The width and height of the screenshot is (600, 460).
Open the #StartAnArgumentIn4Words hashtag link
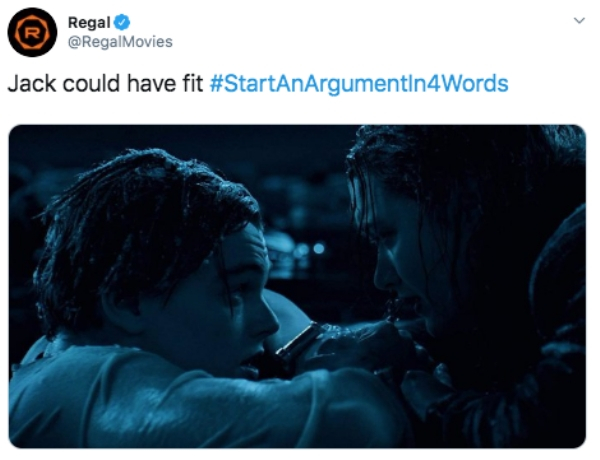359,84
